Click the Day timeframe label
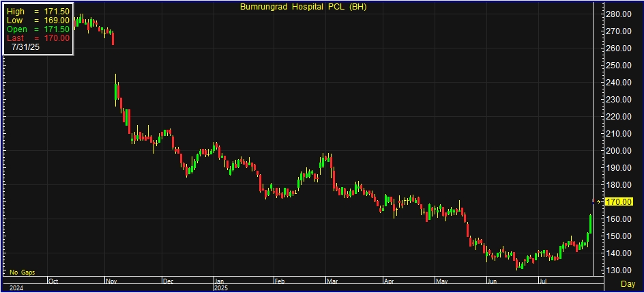The width and height of the screenshot is (644, 293). click(x=628, y=284)
